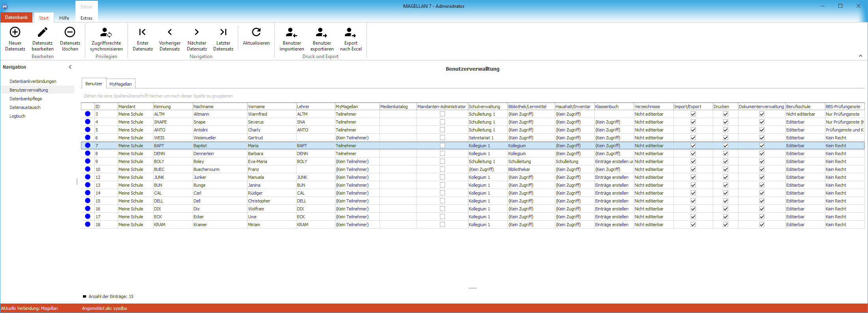
Task: Open the Datenbank ribbon menu
Action: (x=17, y=17)
